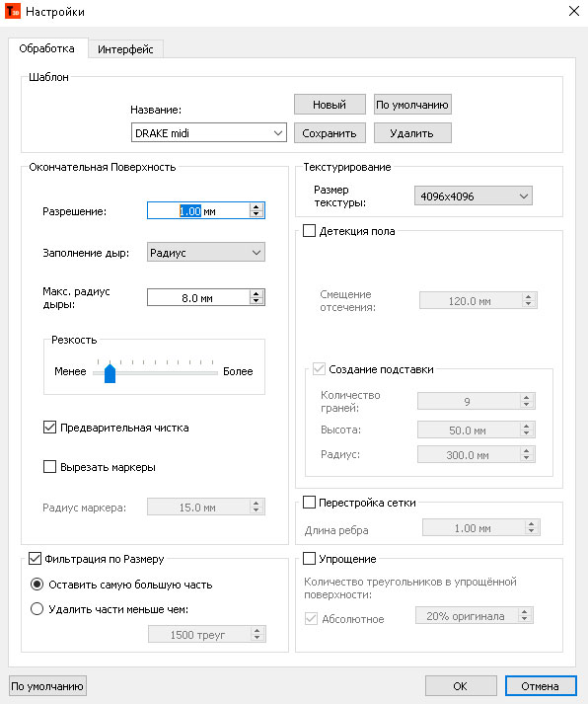Click the Удалить template button
588x704 pixels.
point(412,133)
